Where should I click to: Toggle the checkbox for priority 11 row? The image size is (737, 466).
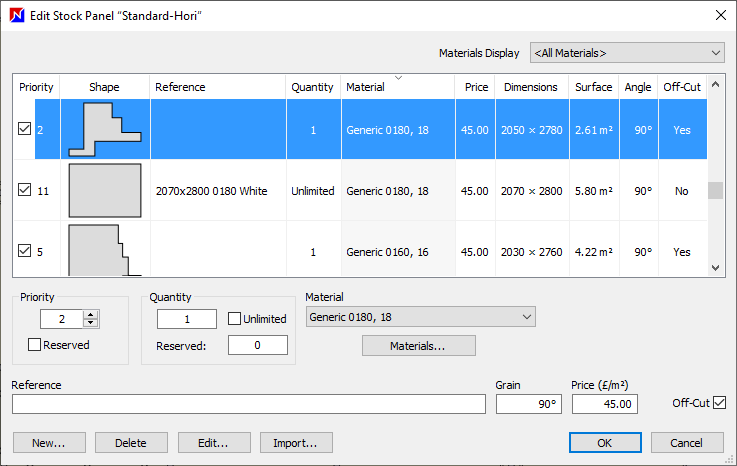tap(24, 190)
